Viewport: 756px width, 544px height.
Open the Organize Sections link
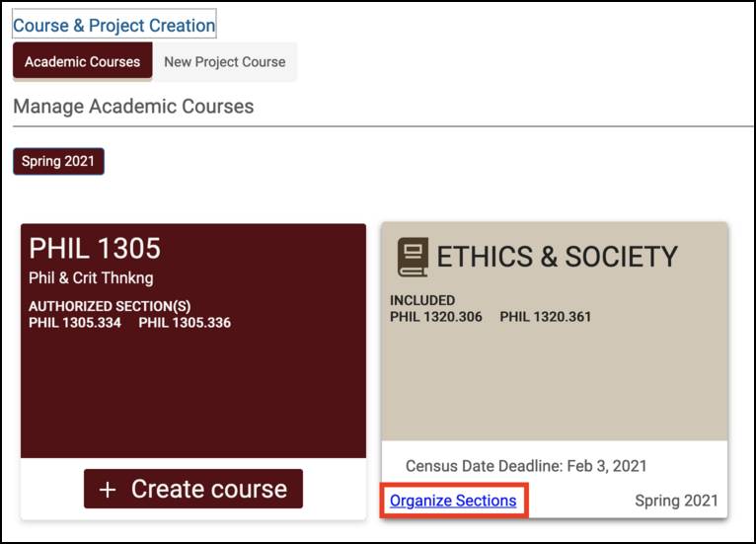pyautogui.click(x=453, y=501)
